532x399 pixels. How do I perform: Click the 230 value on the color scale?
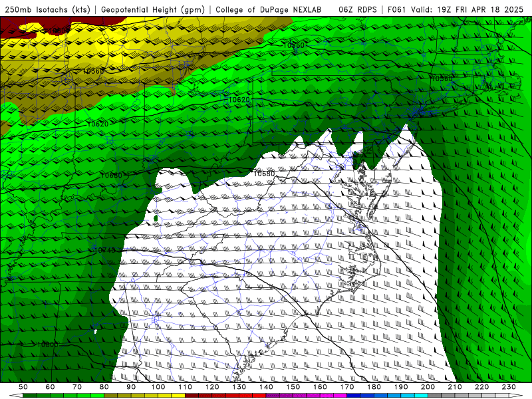(509, 387)
